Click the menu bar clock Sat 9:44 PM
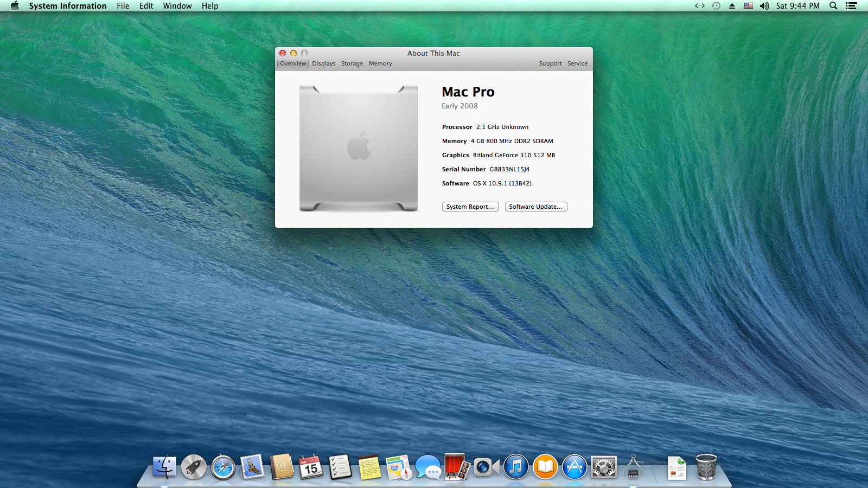This screenshot has height=488, width=868. (797, 6)
